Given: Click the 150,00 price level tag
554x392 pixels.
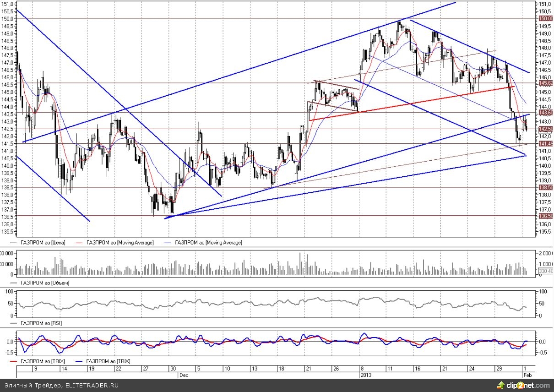Looking at the screenshot, I should (544, 18).
